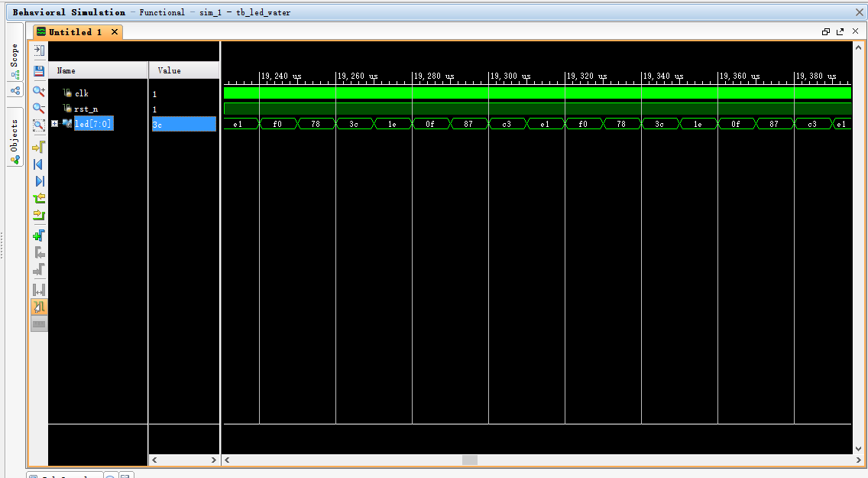Click the clk value cell
Screen dimensions: 868x478
[x=184, y=94]
